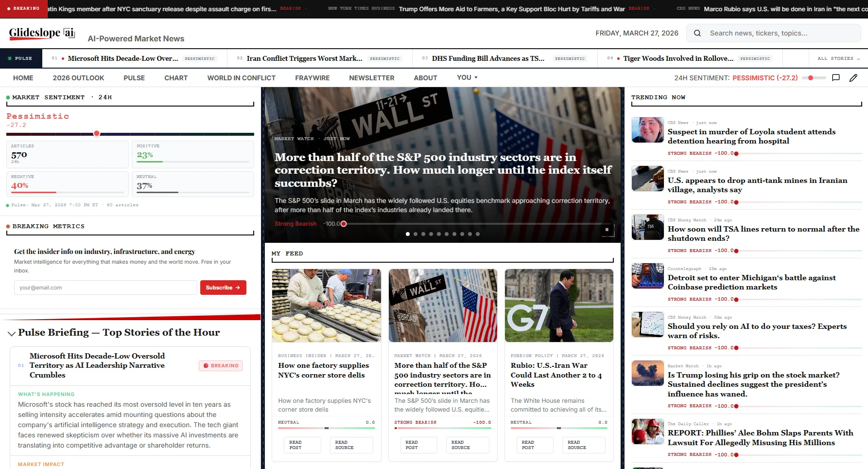Click the PULSE tab in ticker bar

(x=21, y=58)
